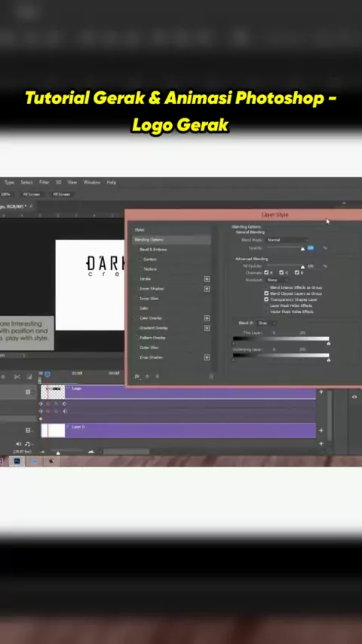Open the fx menu in Layer Style
Screen dimensions: 362x644
tap(137, 376)
